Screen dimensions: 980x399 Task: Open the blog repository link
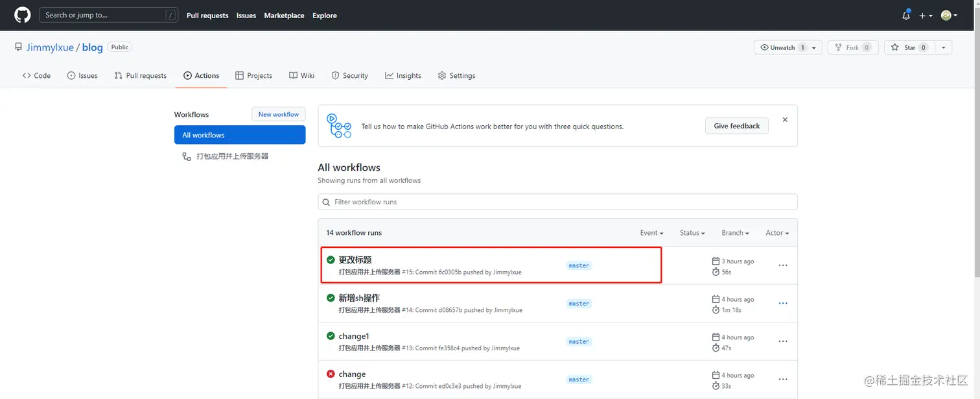92,47
